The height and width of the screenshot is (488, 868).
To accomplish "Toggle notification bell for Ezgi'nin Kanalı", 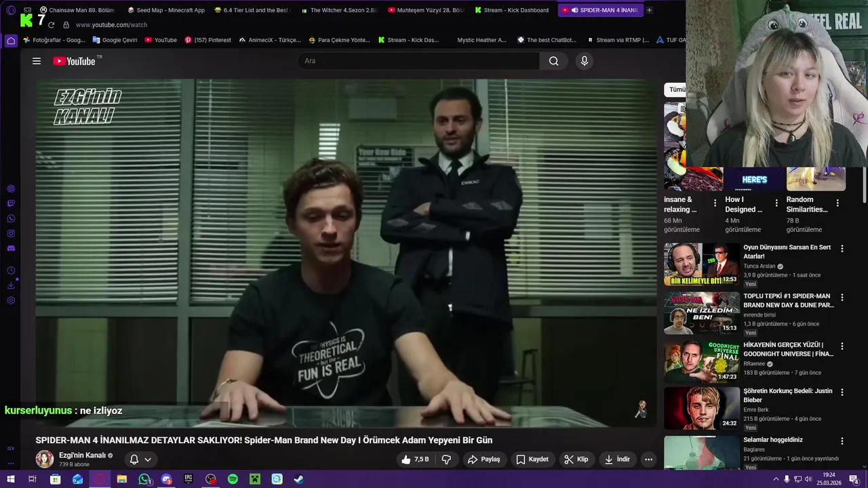I will 134,460.
